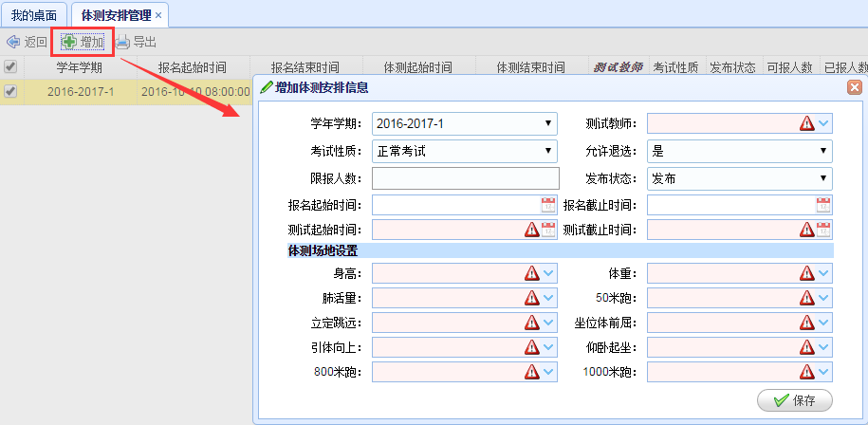
Task: Click the 保存 (Save) button
Action: click(x=795, y=400)
